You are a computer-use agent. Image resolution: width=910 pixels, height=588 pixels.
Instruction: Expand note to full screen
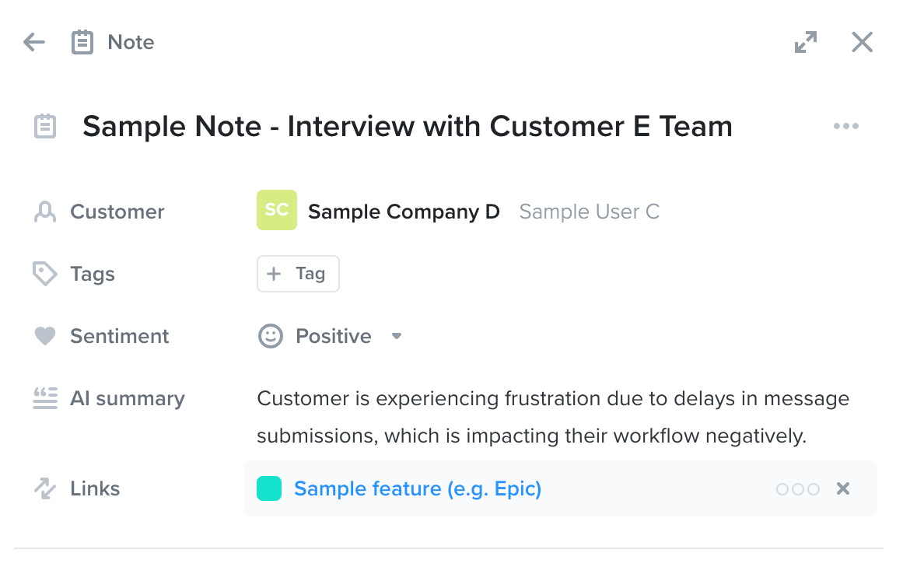tap(806, 42)
